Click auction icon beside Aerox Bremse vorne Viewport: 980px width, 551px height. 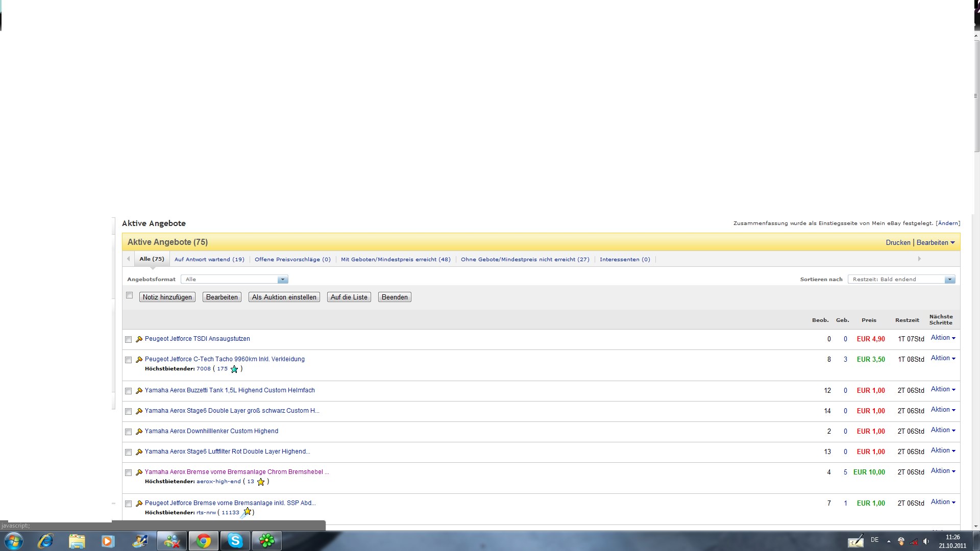tap(139, 472)
